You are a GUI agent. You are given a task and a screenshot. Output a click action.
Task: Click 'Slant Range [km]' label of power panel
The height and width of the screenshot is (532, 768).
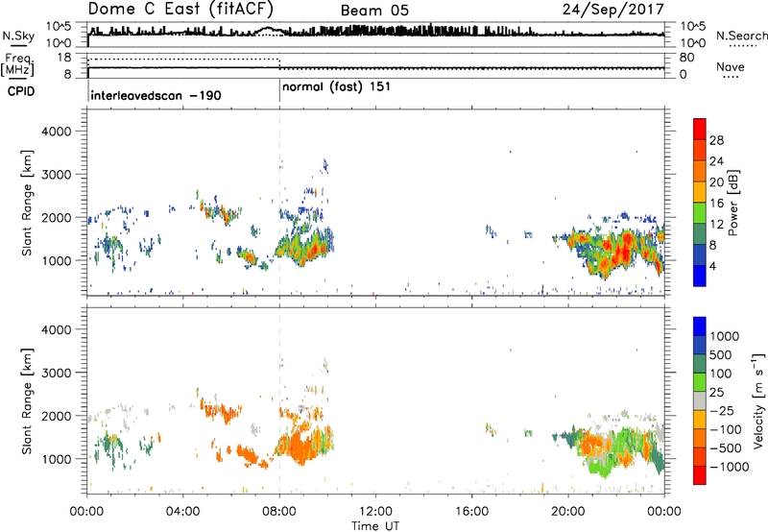point(27,203)
